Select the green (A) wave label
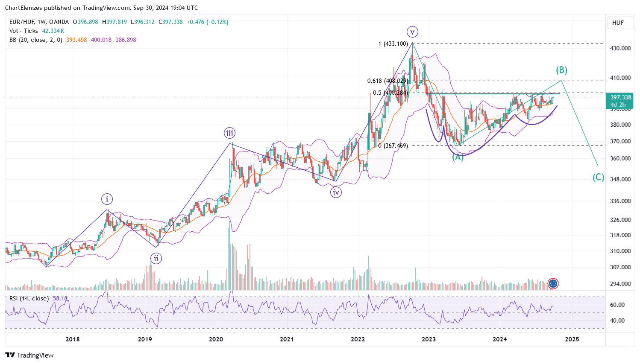Image resolution: width=640 pixels, height=364 pixels. point(458,157)
